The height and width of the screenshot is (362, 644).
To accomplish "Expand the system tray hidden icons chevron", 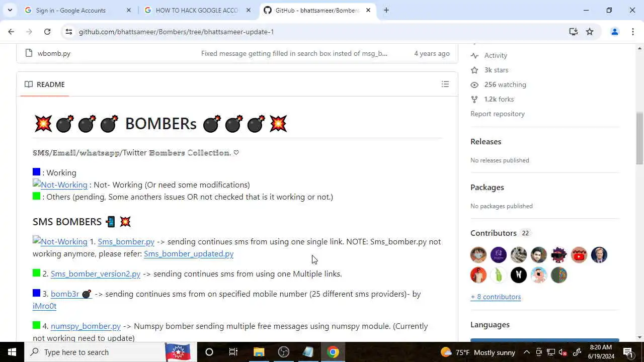I will pos(526,352).
